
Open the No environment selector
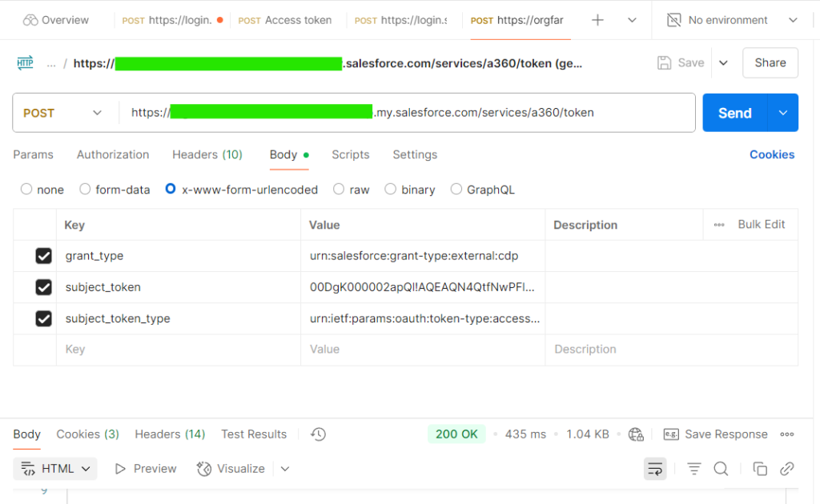click(733, 20)
